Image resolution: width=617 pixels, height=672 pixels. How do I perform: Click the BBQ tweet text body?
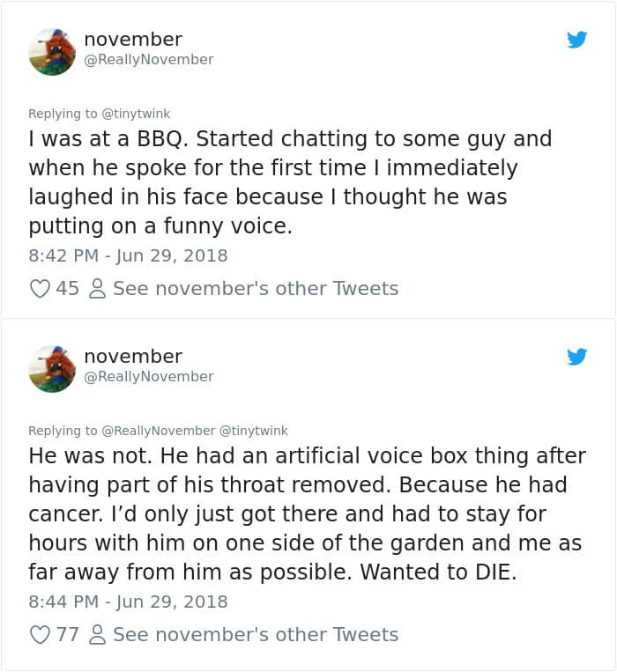[282, 183]
